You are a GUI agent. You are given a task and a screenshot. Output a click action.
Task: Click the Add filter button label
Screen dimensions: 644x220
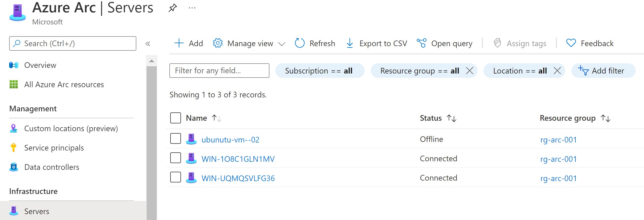pyautogui.click(x=608, y=71)
